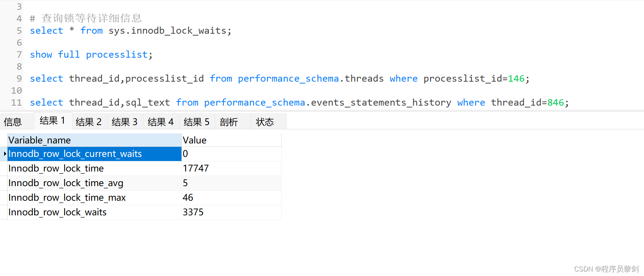The width and height of the screenshot is (644, 276).
Task: Select the Innodb_row_lock_time_avg cell
Action: pyautogui.click(x=95, y=183)
